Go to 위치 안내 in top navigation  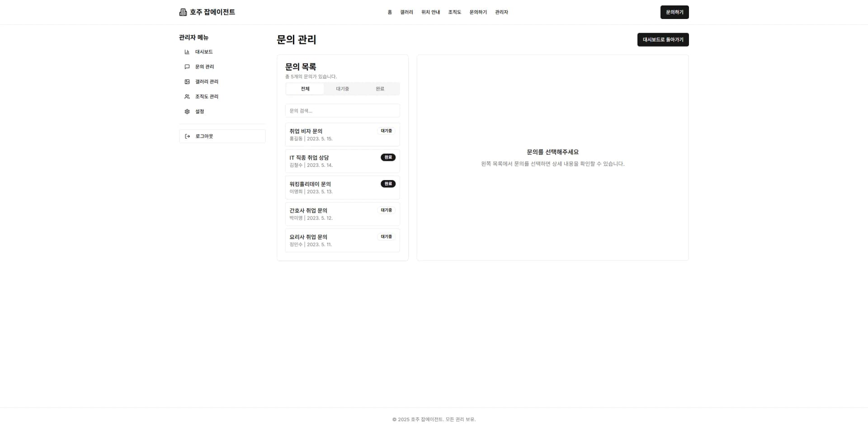point(430,12)
